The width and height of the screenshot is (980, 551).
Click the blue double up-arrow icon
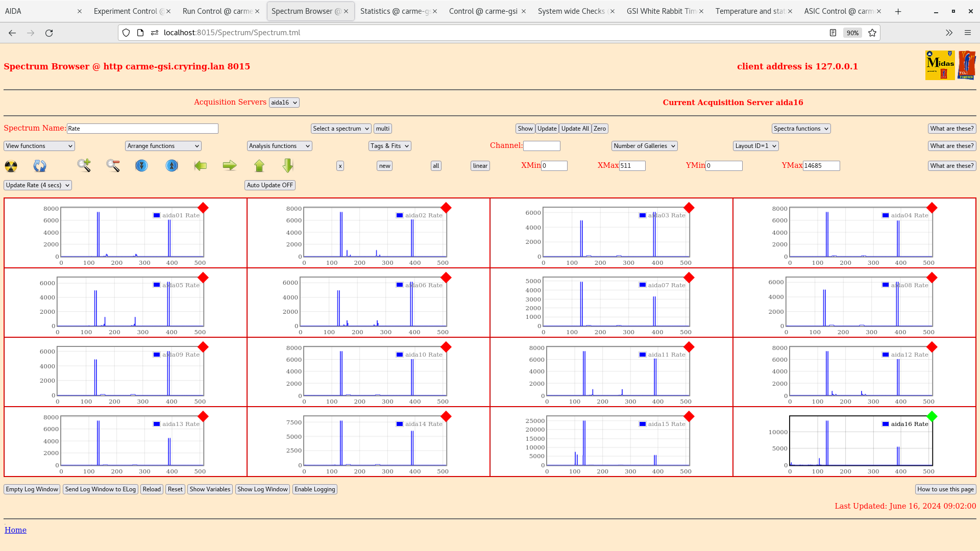[x=172, y=166]
